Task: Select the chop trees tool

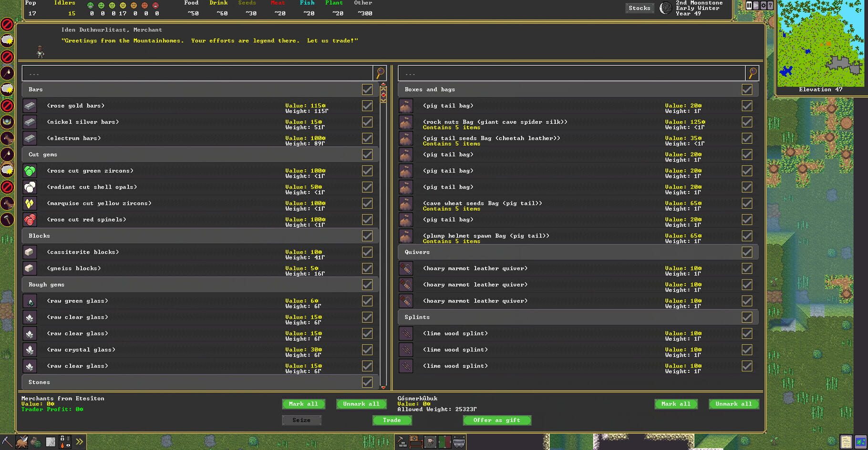Action: 21,441
